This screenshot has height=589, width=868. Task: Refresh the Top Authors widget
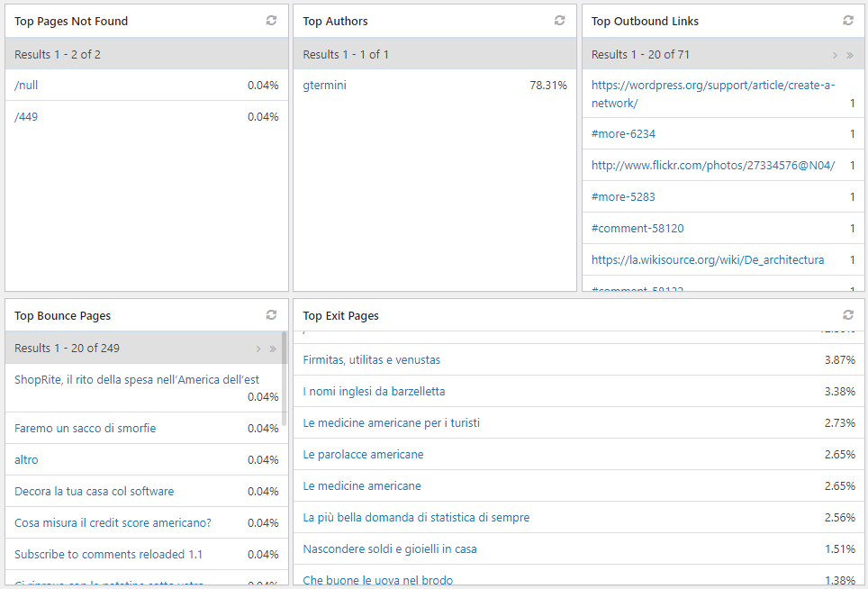(x=559, y=21)
